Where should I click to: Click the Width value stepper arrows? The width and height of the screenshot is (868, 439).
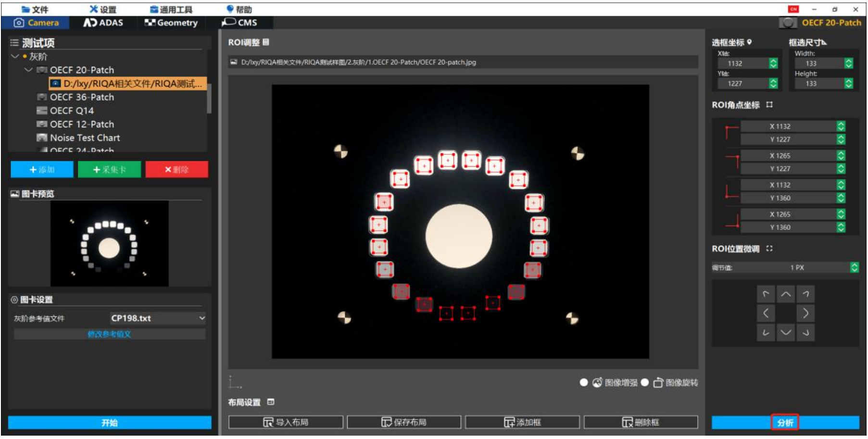pos(849,63)
